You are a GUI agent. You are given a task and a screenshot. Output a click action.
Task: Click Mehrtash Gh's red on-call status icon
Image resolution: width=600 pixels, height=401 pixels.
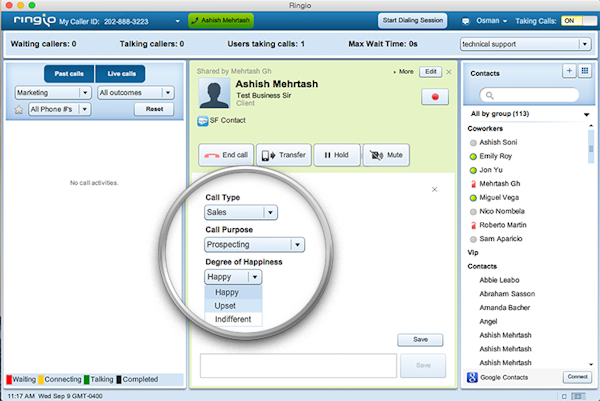pyautogui.click(x=473, y=184)
